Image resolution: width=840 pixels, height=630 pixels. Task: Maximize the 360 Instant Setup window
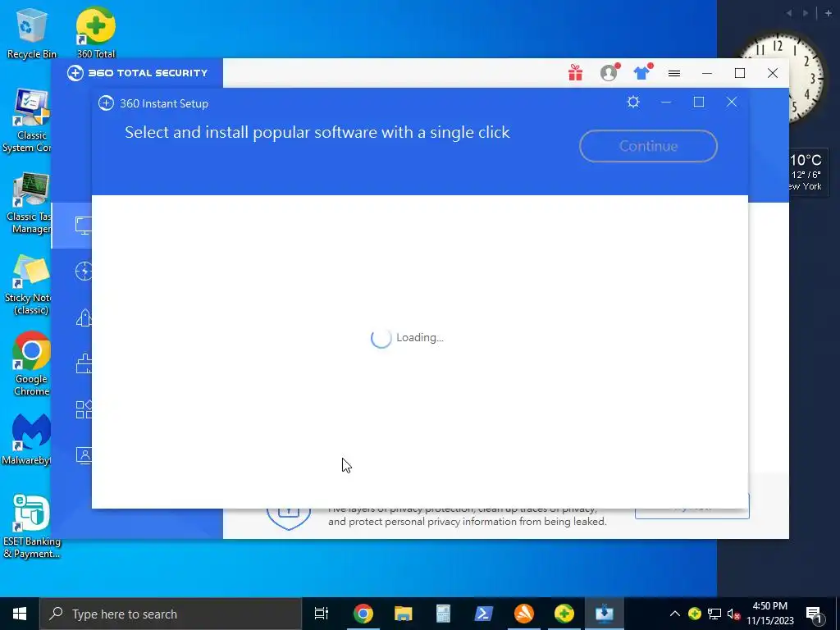pyautogui.click(x=699, y=102)
